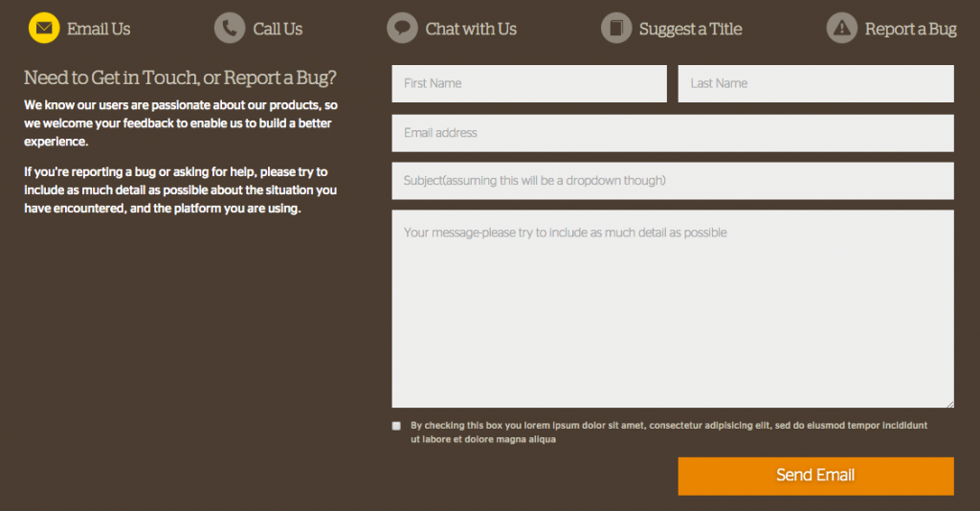Expand the Subject dropdown field
980x511 pixels.
point(673,181)
